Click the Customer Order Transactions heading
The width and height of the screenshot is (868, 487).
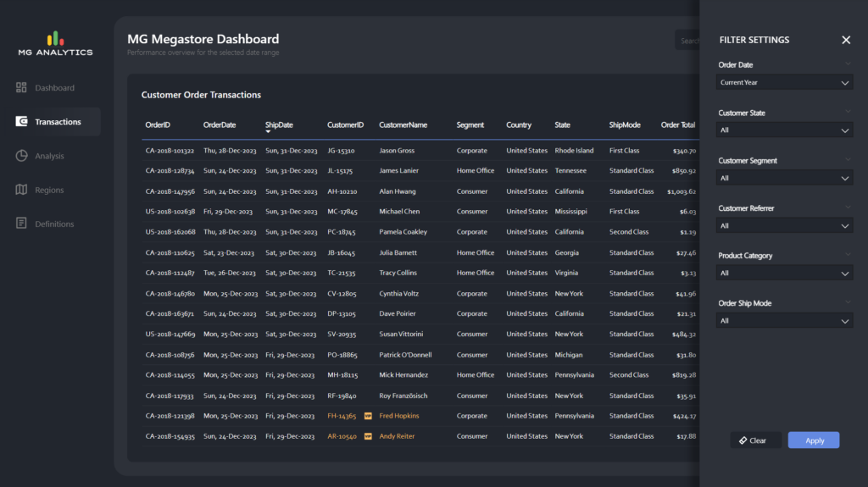(x=201, y=95)
